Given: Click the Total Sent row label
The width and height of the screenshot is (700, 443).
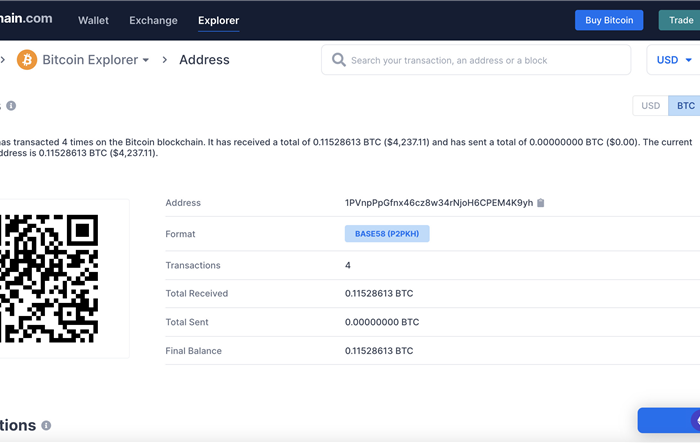Looking at the screenshot, I should click(x=187, y=322).
